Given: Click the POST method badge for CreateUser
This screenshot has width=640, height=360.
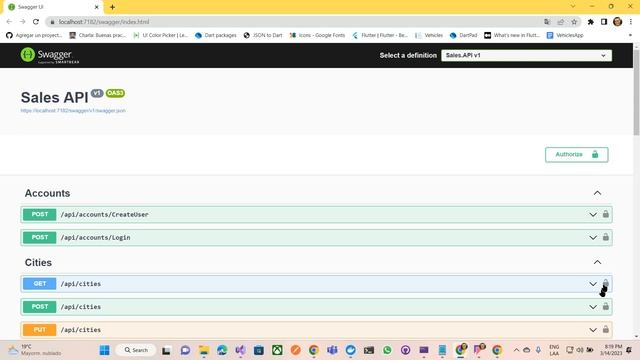Looking at the screenshot, I should (40, 214).
